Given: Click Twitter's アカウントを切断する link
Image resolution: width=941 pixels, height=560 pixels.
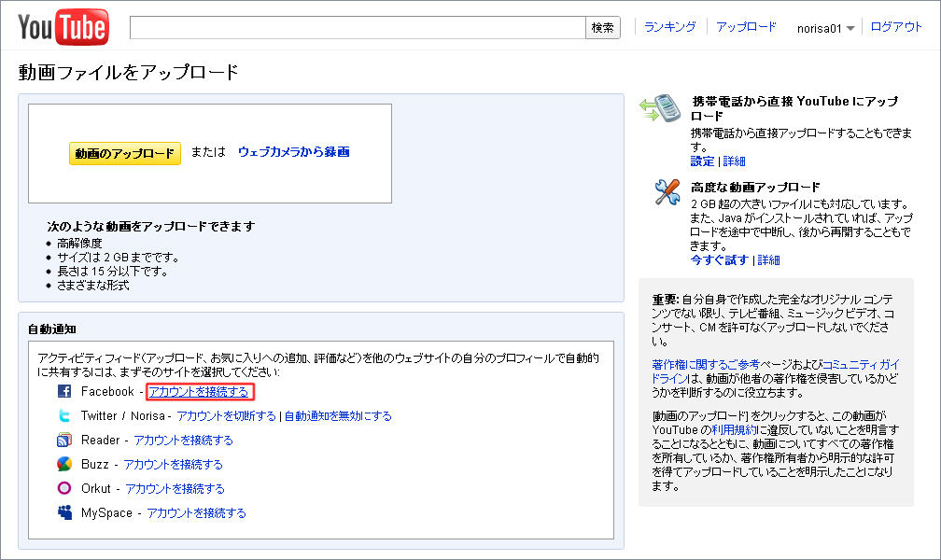Looking at the screenshot, I should pyautogui.click(x=226, y=416).
